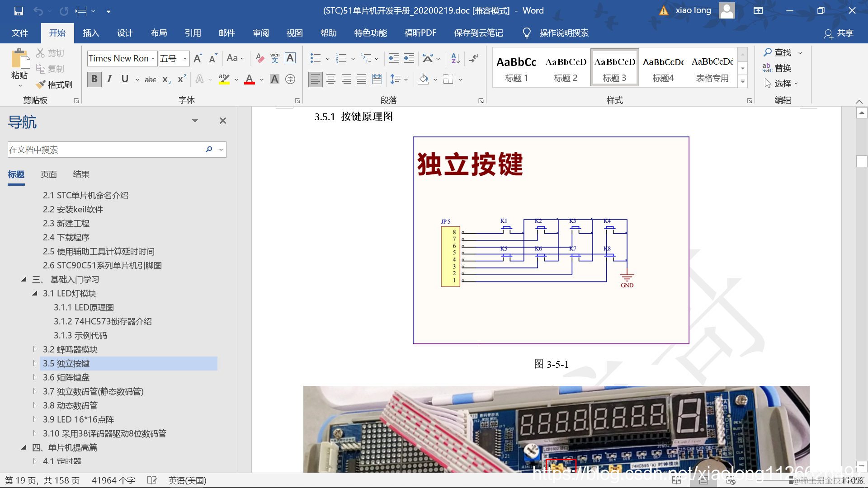868x488 pixels.
Task: Expand the 3.6 矩阵键盘 heading
Action: pos(35,377)
